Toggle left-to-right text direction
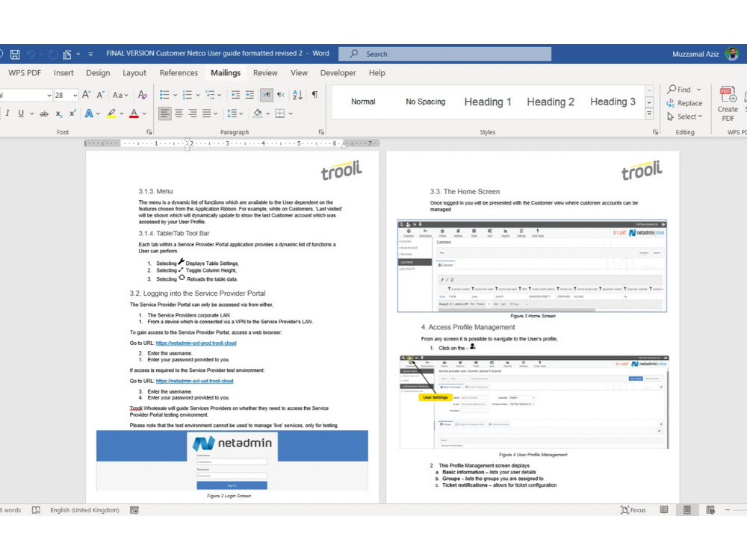The width and height of the screenshot is (747, 560). [267, 95]
